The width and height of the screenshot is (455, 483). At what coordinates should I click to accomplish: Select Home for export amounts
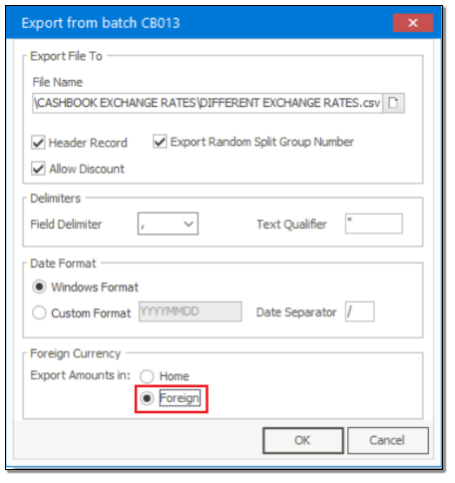coord(147,376)
